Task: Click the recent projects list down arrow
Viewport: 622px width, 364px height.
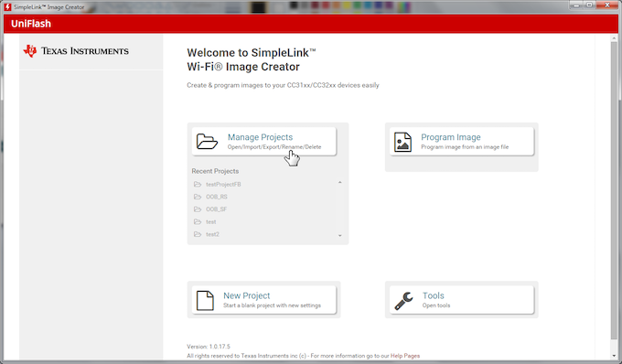Action: [340, 236]
